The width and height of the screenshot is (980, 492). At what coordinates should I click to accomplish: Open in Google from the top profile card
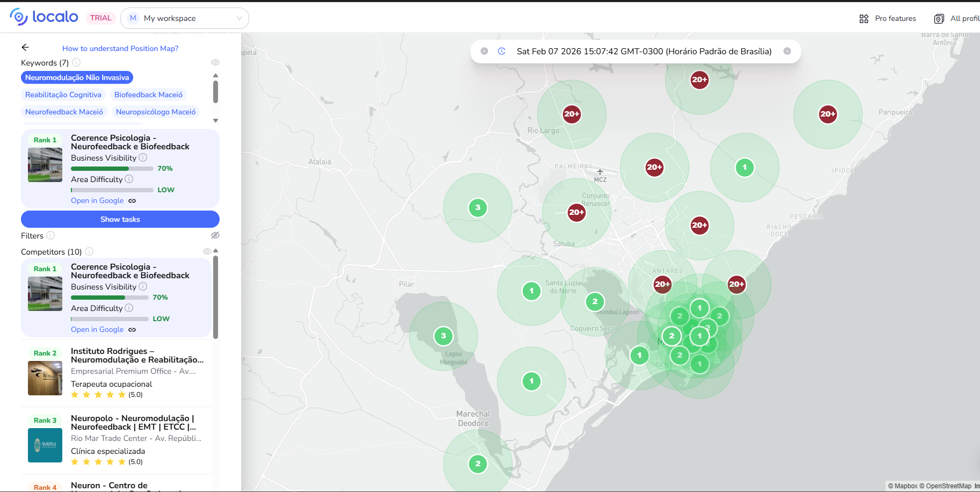pos(97,201)
